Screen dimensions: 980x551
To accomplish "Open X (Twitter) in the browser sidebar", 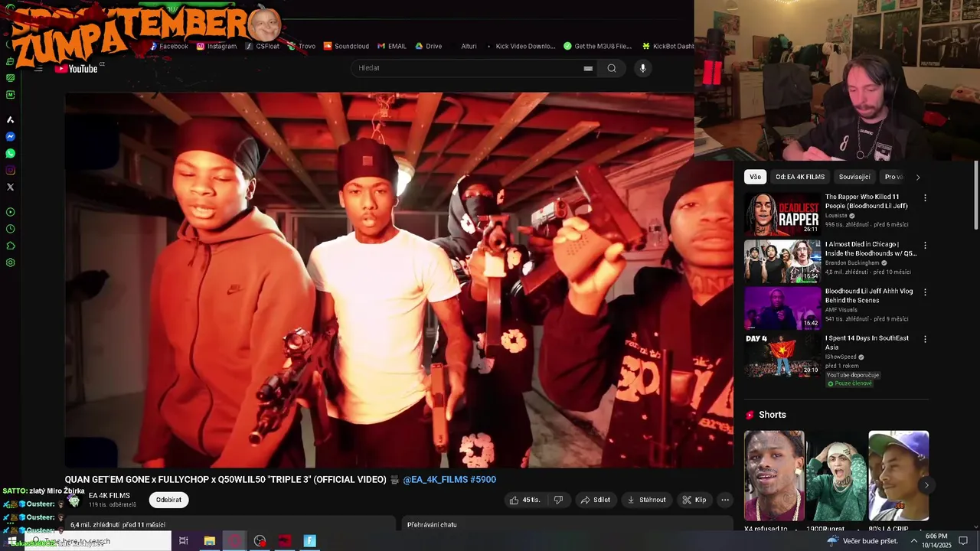I will 10,187.
